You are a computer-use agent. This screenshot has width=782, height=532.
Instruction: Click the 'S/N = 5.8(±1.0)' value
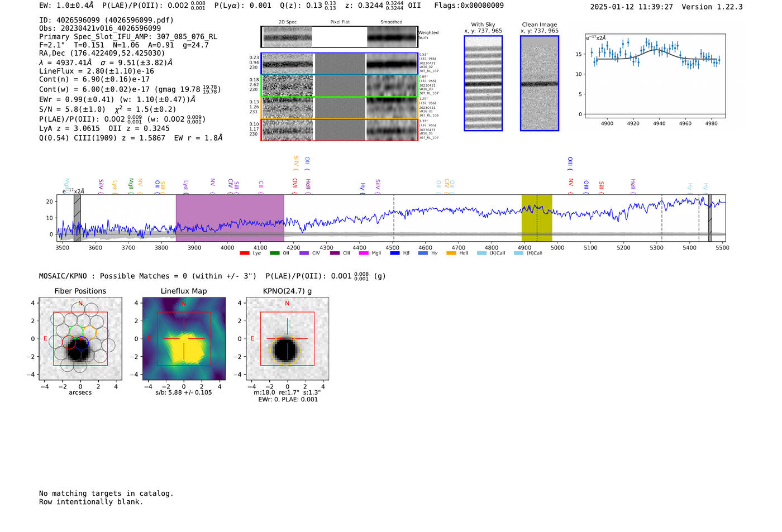pos(72,109)
